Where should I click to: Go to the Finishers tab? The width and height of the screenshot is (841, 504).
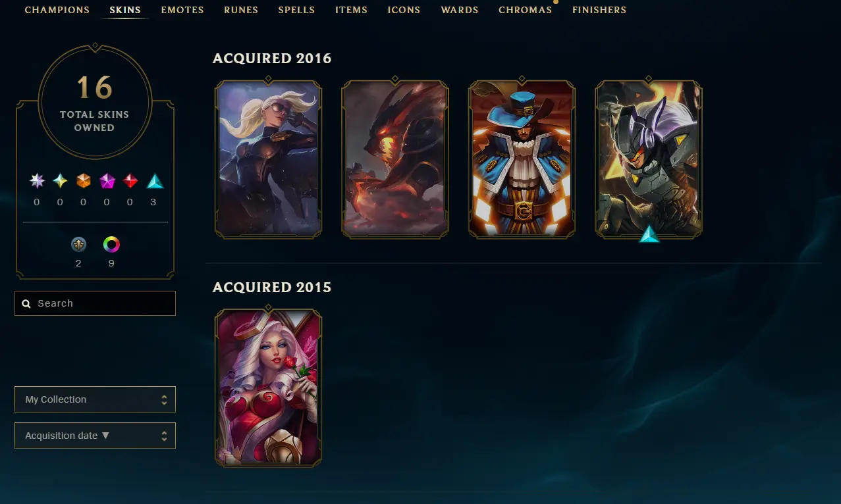pyautogui.click(x=599, y=10)
